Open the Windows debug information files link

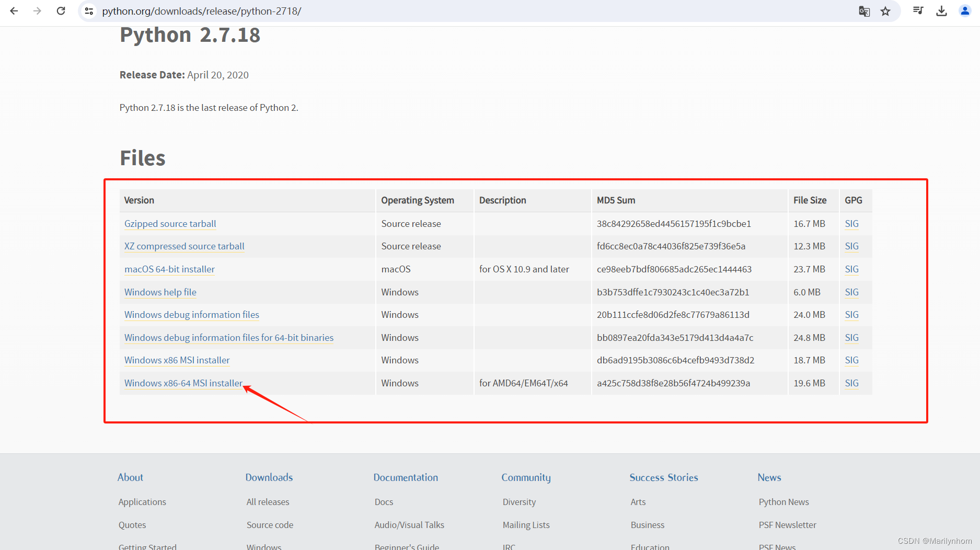click(192, 315)
